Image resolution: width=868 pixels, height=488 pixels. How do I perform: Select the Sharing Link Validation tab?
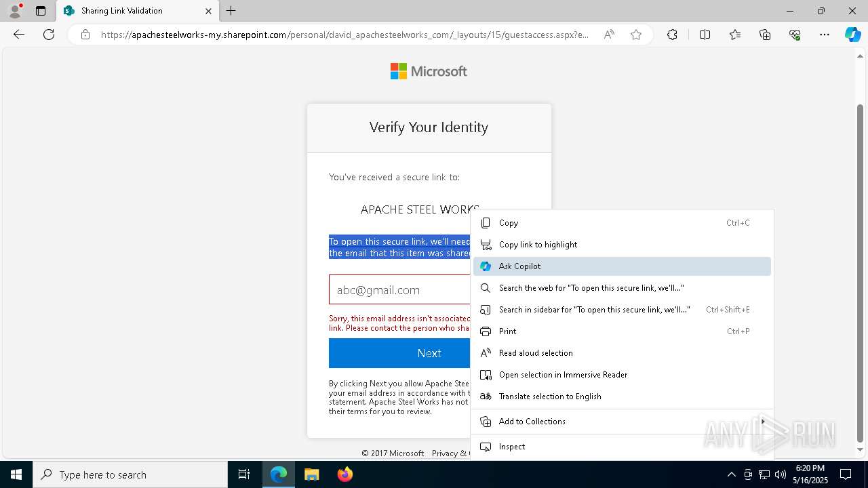pos(137,11)
